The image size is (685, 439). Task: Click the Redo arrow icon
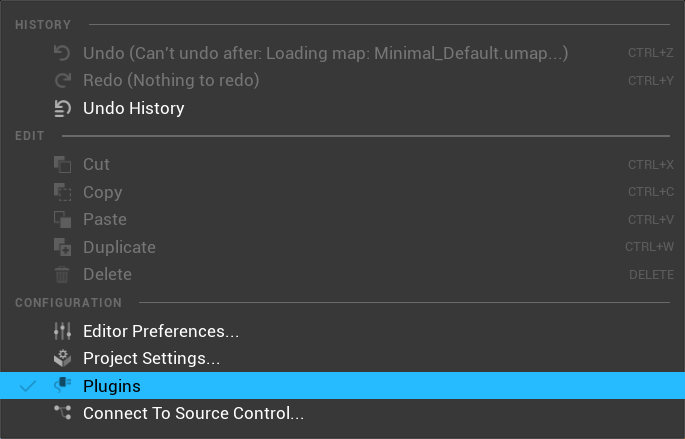click(x=62, y=80)
